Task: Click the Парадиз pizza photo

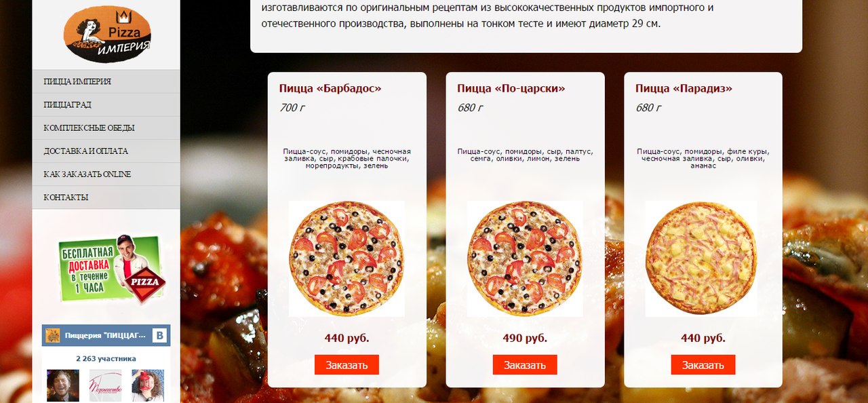Action: (701, 258)
